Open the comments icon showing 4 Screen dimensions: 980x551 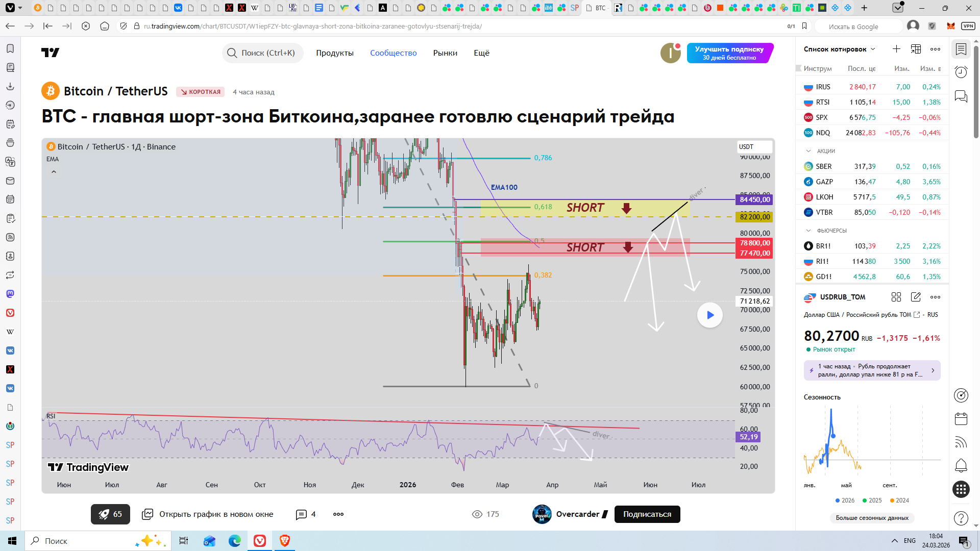coord(301,514)
